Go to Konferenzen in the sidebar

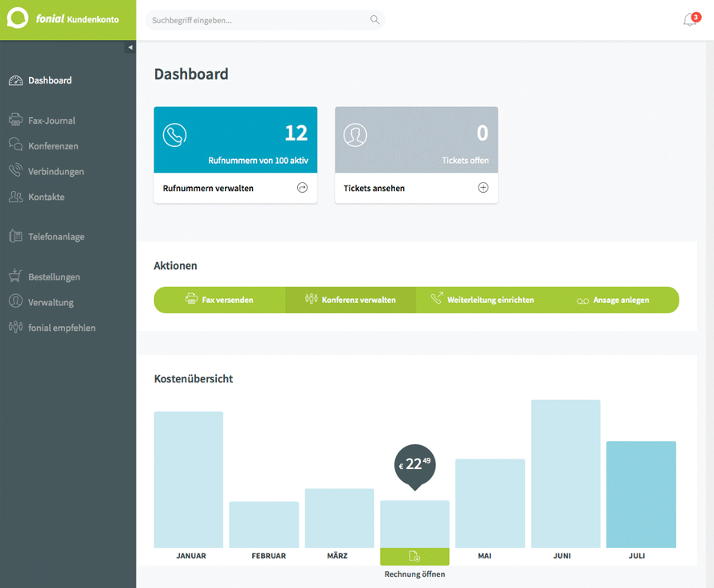[x=53, y=146]
